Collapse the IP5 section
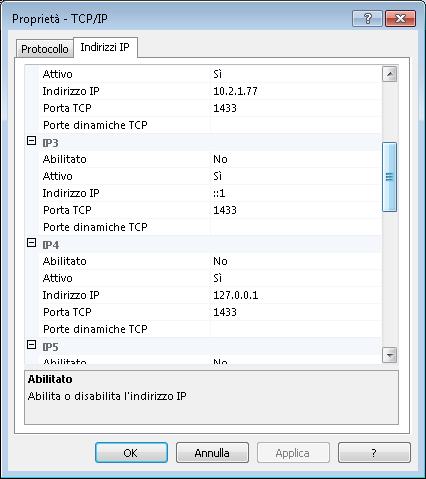 click(x=31, y=345)
